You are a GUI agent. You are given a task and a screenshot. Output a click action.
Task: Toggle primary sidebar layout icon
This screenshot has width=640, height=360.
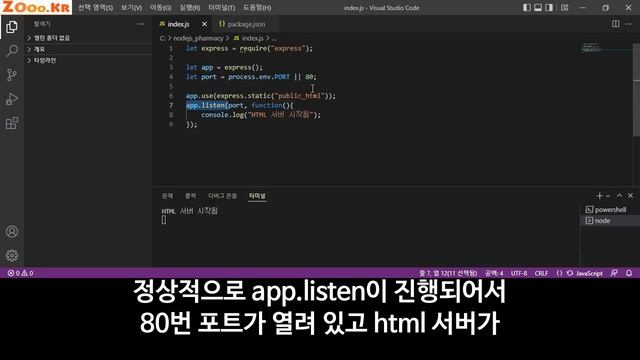[x=527, y=7]
